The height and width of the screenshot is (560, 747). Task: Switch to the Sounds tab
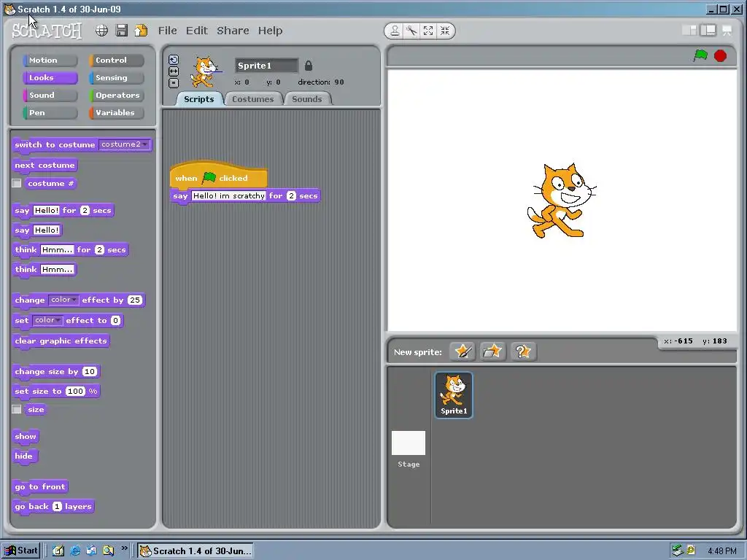pyautogui.click(x=307, y=99)
